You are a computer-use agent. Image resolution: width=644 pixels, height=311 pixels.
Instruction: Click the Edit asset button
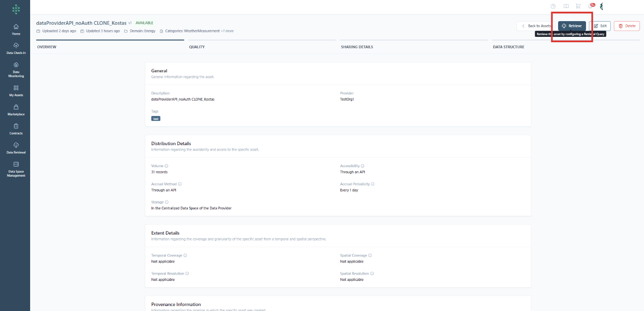pos(600,26)
